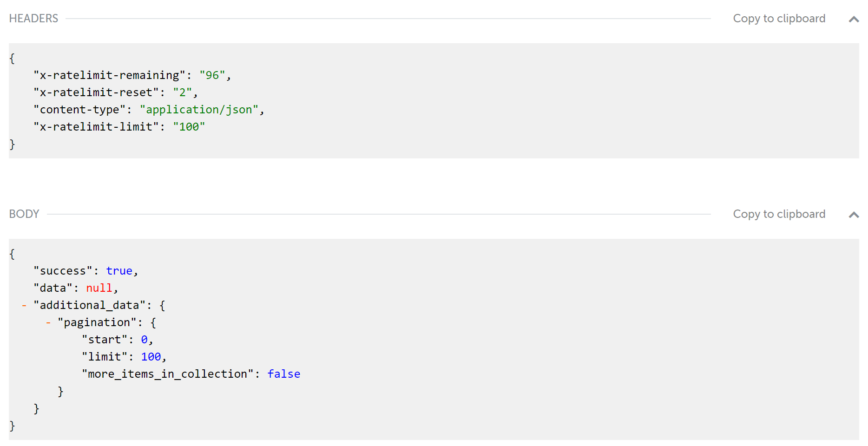This screenshot has width=868, height=446.
Task: Copy the BODY content to clipboard
Action: click(x=779, y=214)
